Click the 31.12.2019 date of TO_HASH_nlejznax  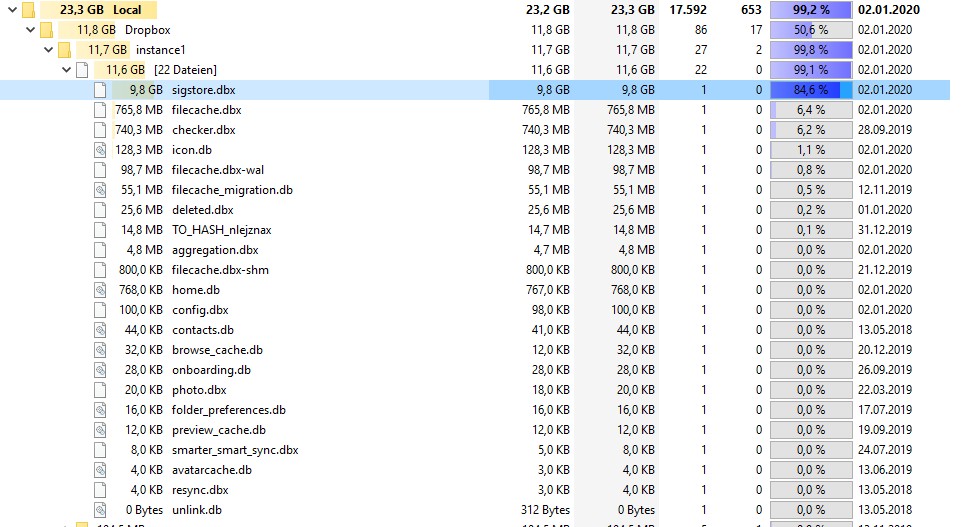pos(884,230)
